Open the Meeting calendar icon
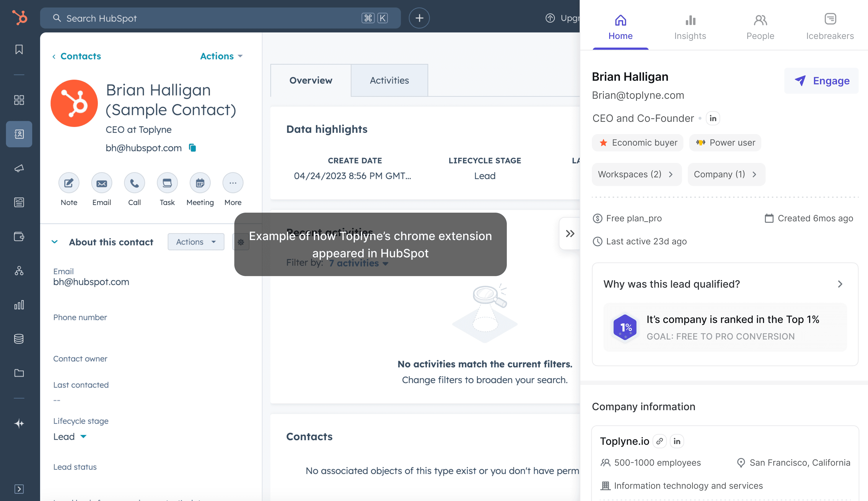The height and width of the screenshot is (501, 868). [x=200, y=183]
